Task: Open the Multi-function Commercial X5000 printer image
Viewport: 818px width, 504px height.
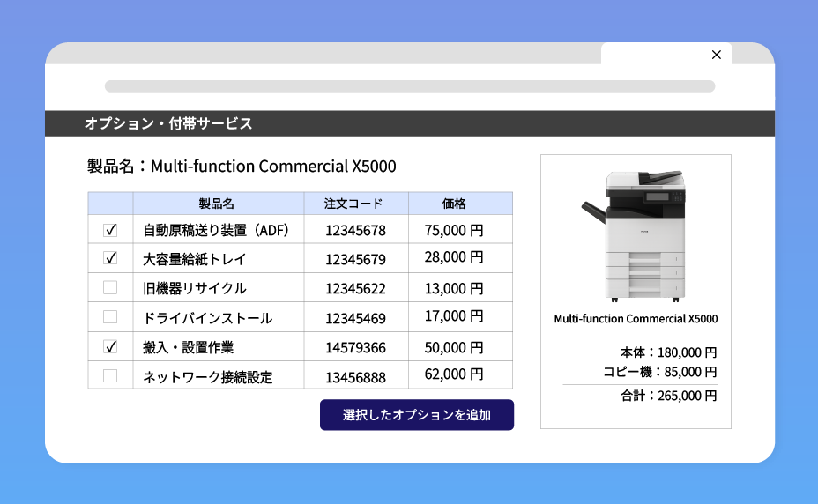Action: 636,235
